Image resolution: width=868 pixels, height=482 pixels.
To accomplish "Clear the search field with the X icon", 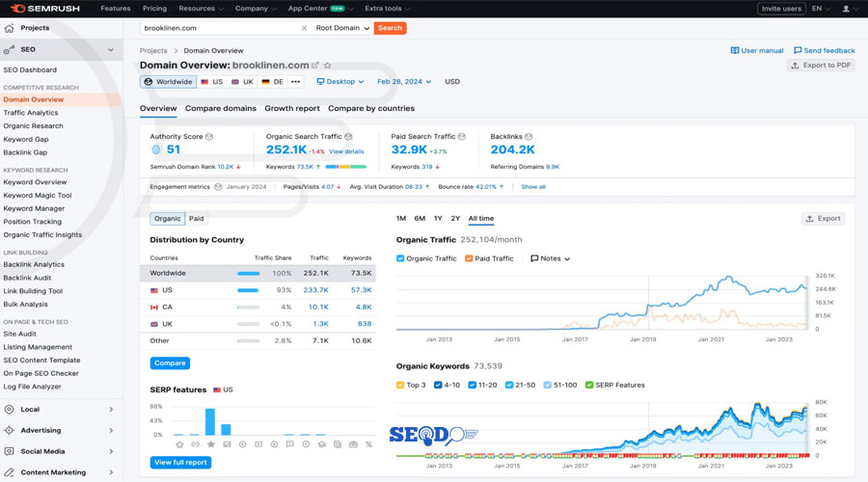I will click(305, 28).
